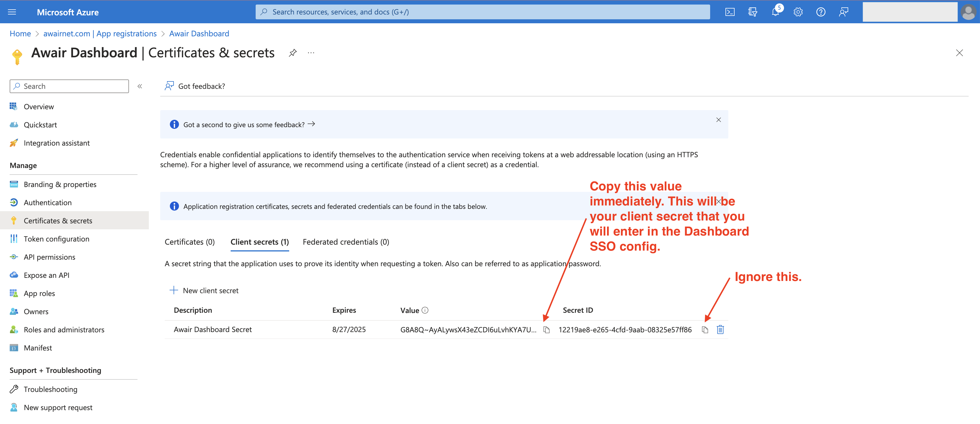Open the Help question mark icon
980x424 pixels.
click(821, 12)
